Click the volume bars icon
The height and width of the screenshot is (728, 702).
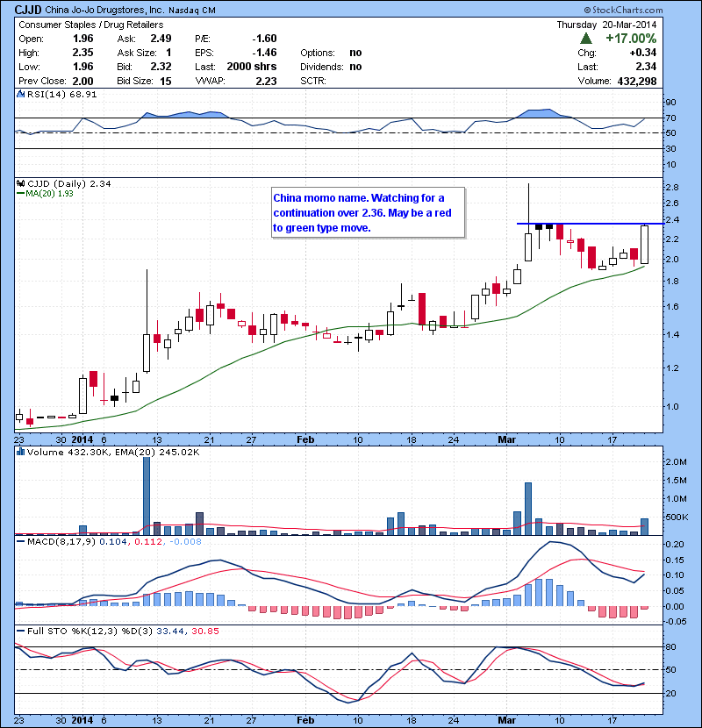pos(20,452)
